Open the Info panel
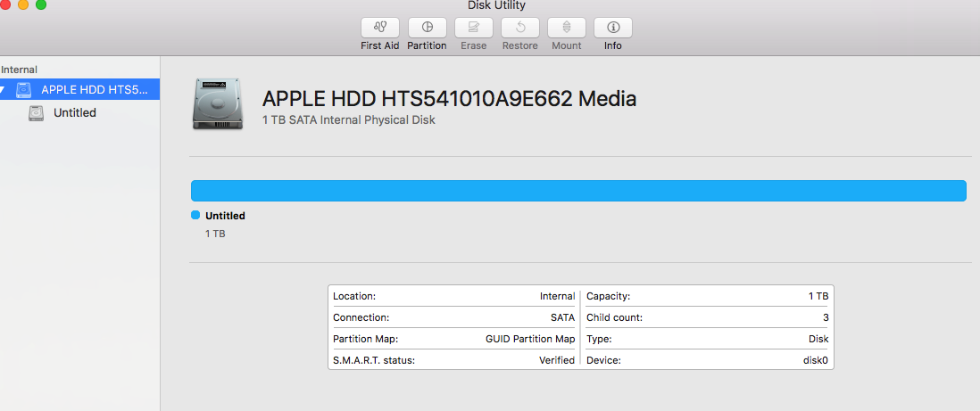 pyautogui.click(x=613, y=28)
